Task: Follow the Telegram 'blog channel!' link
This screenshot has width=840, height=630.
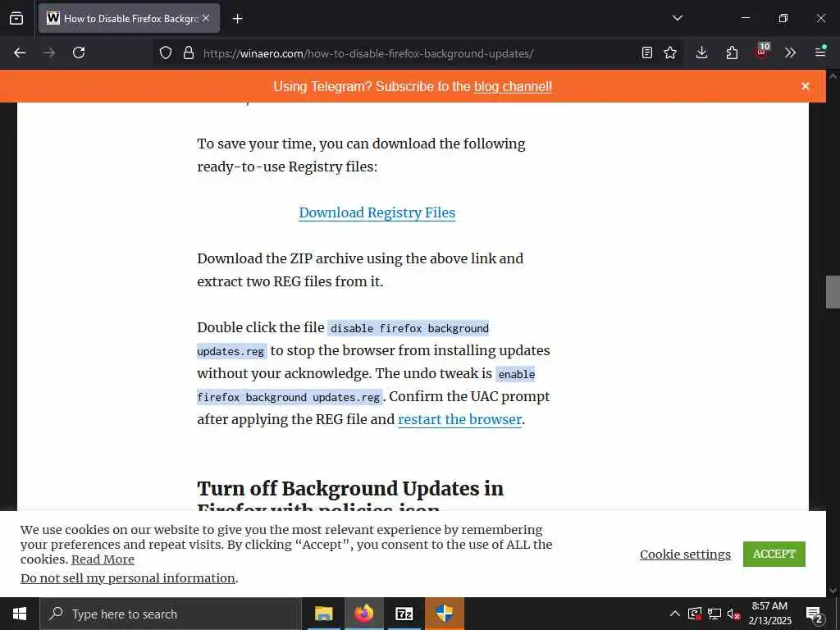Action: point(513,86)
